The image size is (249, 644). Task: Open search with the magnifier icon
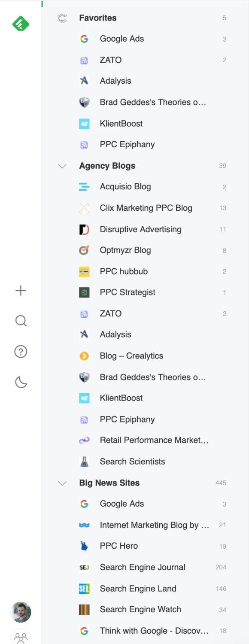pyautogui.click(x=21, y=321)
